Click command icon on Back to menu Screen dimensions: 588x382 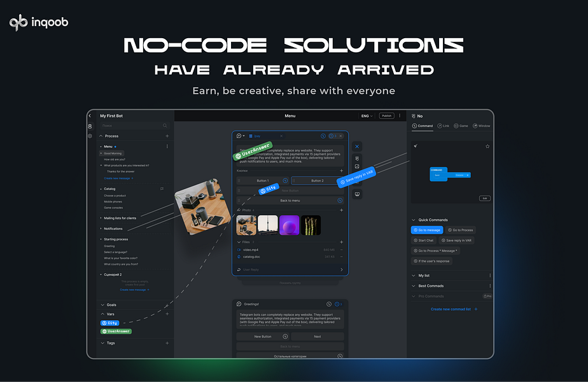(x=340, y=201)
